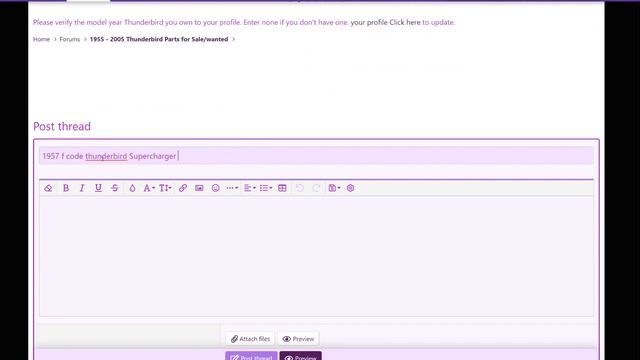
Task: Open the text alignment dropdown
Action: [x=250, y=188]
